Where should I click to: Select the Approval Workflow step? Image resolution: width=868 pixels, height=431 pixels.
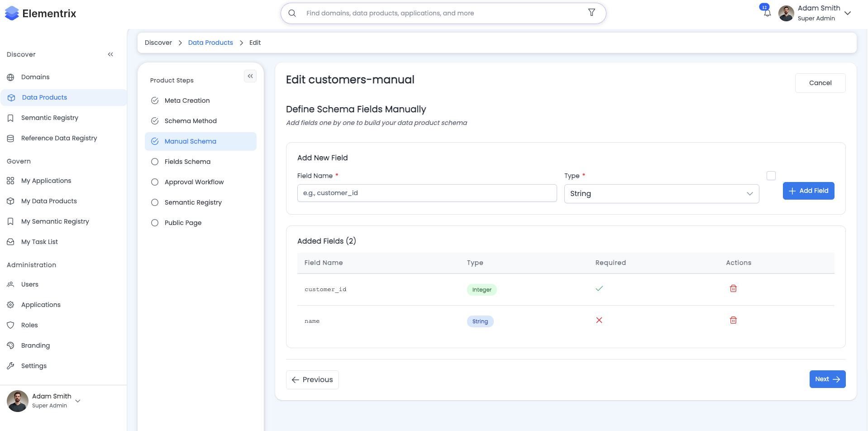coord(194,182)
